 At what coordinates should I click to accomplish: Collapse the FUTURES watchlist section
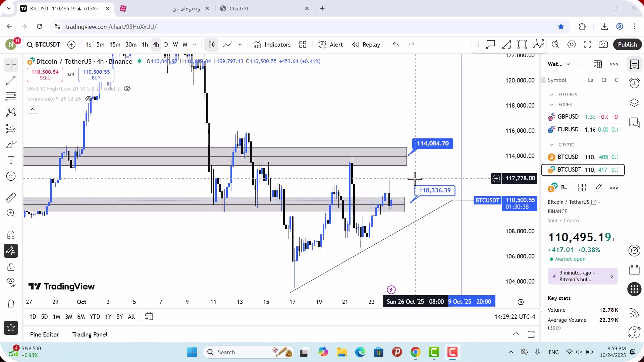(x=552, y=95)
